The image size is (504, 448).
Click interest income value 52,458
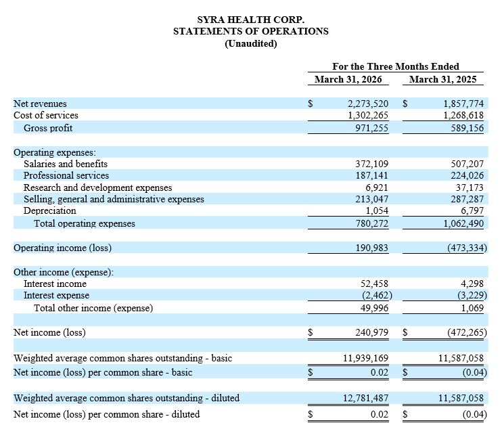click(375, 284)
